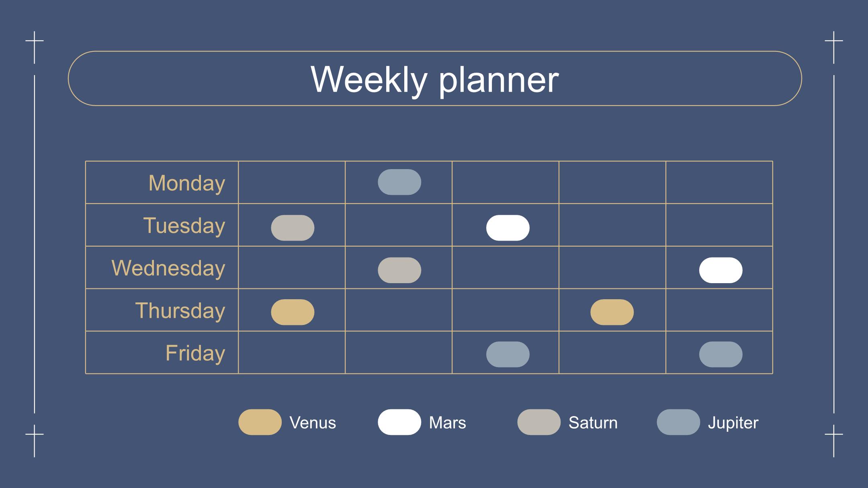
Task: Select the last Jupiter pill in the Friday row
Action: [721, 354]
